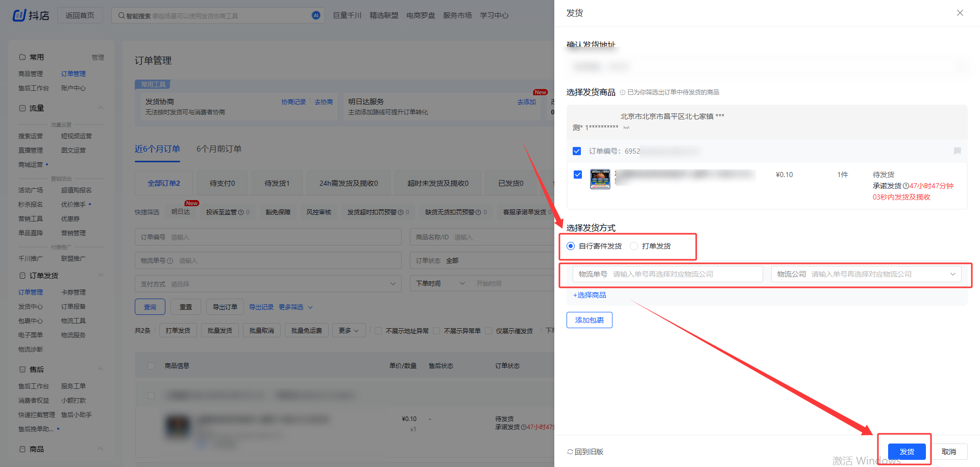980x467 pixels.
Task: Click the eye icon beside the masked recipient
Action: [x=626, y=128]
